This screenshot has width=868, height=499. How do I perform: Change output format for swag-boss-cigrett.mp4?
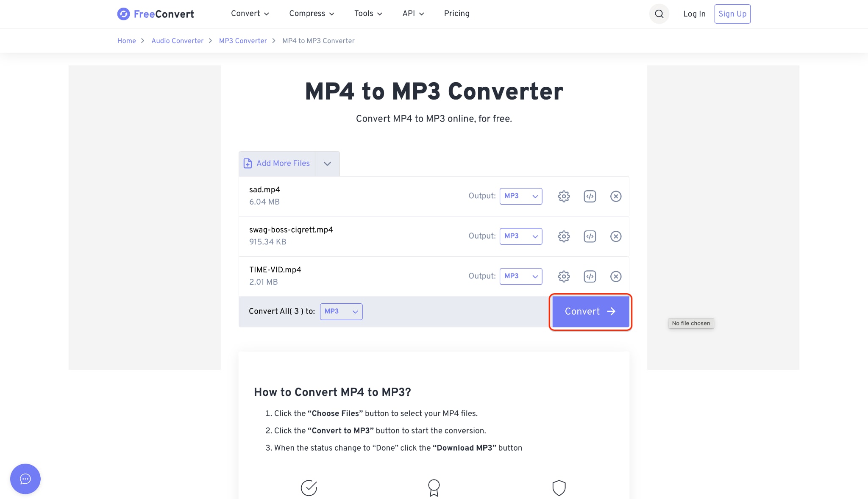coord(521,236)
